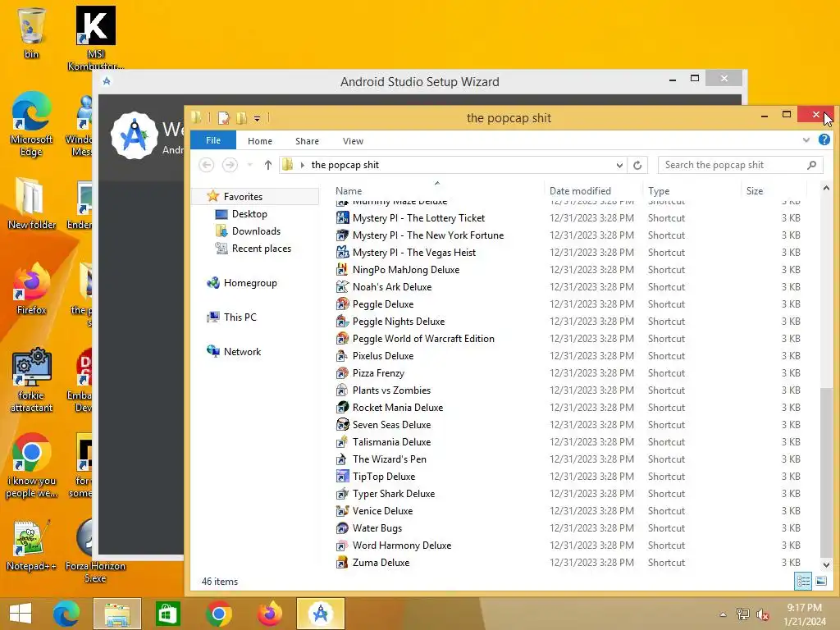Open the Peggle Deluxe shortcut icon
Screen dimensions: 840x630
click(342, 304)
